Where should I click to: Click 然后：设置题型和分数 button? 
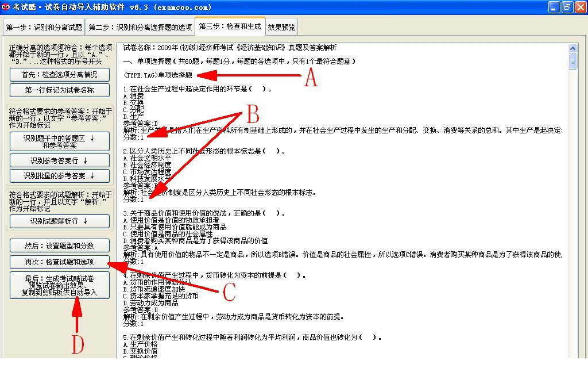tap(60, 246)
